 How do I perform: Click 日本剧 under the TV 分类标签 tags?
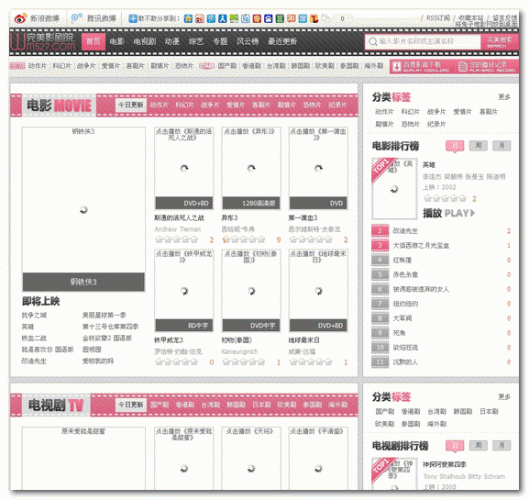click(489, 411)
